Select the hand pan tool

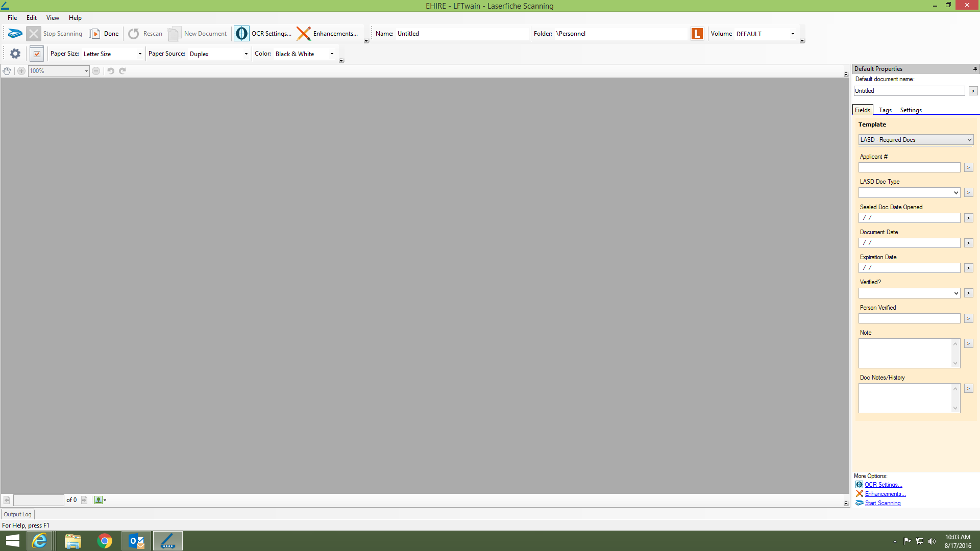click(7, 71)
